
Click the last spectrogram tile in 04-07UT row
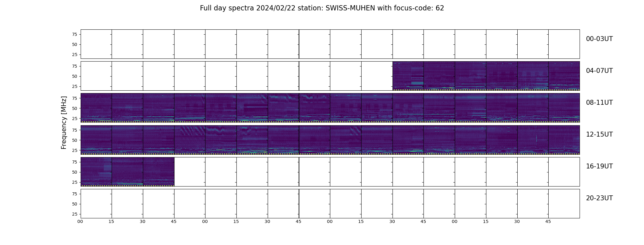[x=564, y=76]
